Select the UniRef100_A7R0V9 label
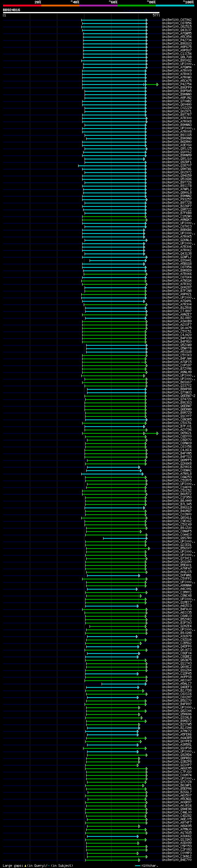Image resolution: width=197 pixels, height=868 pixels. point(177,71)
